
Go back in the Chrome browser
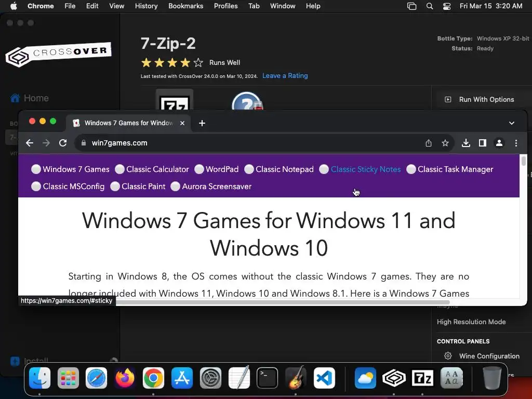click(x=30, y=143)
